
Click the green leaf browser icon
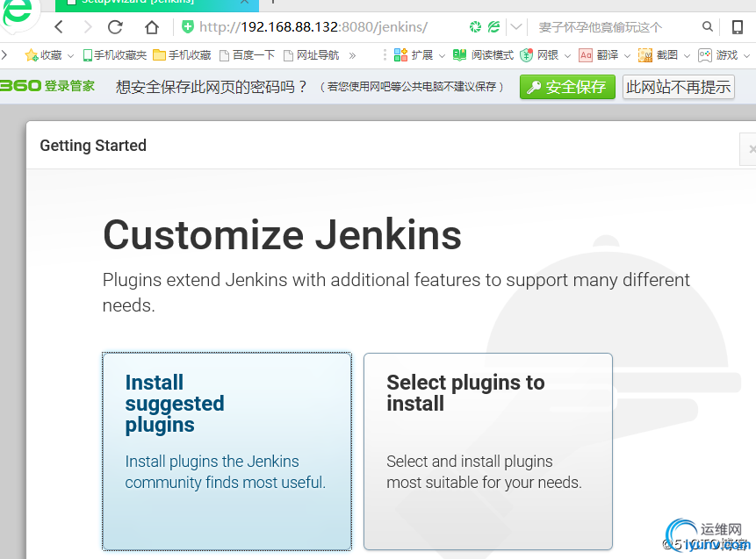point(493,26)
